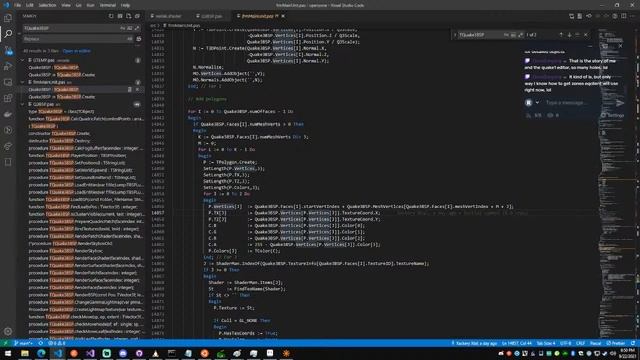Dismiss the highlighted QuakeBSP search match

click(x=137, y=89)
